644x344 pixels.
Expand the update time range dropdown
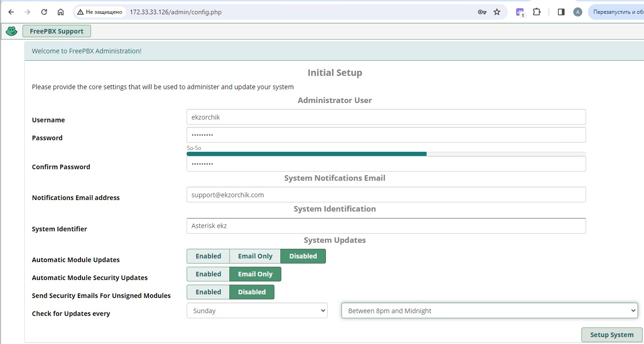[x=489, y=311]
